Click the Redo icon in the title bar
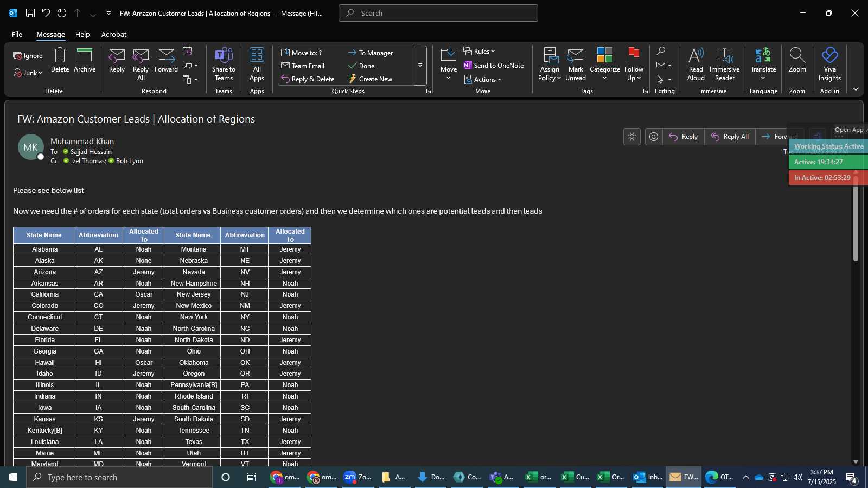868x488 pixels. (x=62, y=13)
